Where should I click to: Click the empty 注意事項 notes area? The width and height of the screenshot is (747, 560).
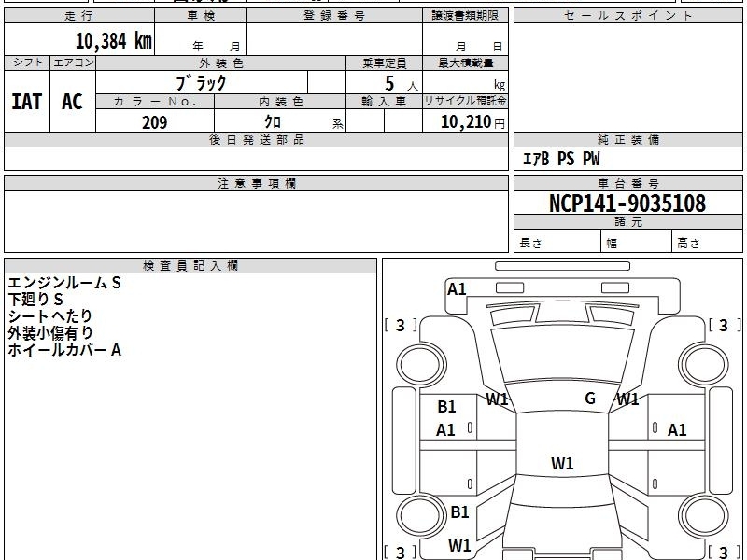click(x=256, y=221)
